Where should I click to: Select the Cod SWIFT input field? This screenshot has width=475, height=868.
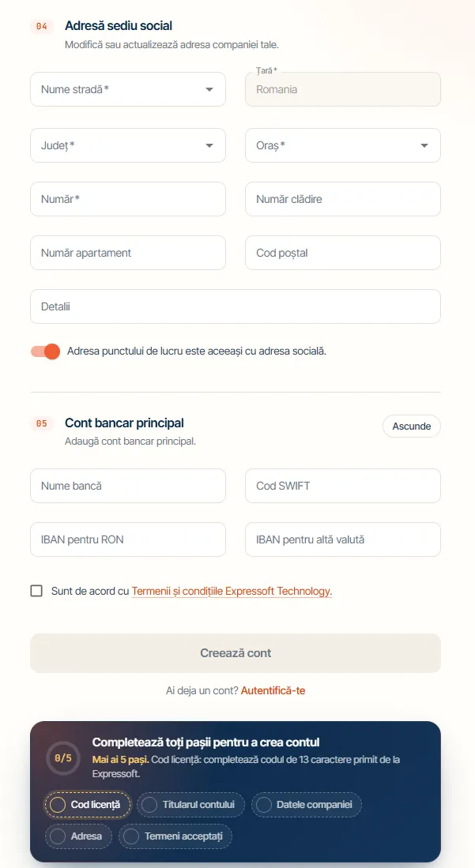click(343, 486)
